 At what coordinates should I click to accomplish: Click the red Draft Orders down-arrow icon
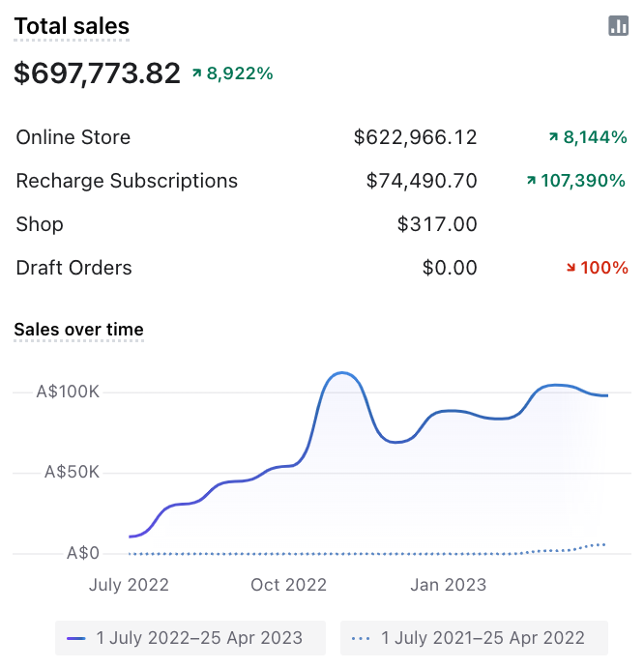tap(570, 268)
